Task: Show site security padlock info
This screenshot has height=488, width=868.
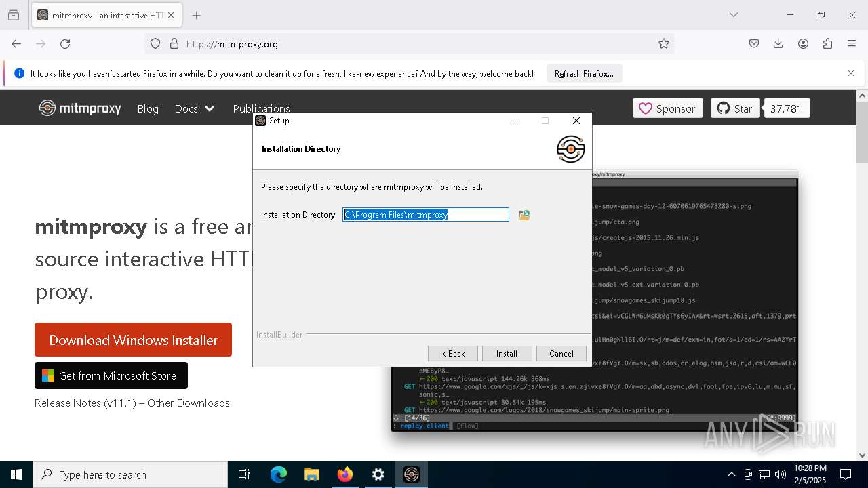Action: [174, 44]
